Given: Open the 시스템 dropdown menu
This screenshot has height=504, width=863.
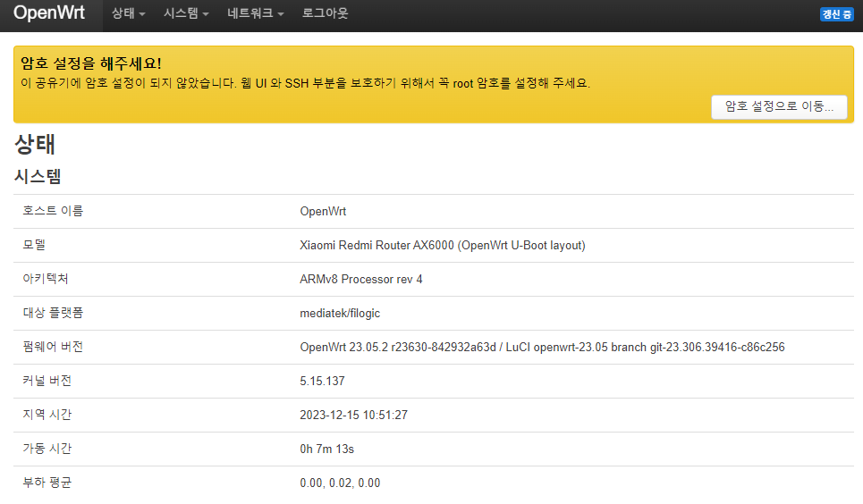Looking at the screenshot, I should (186, 13).
